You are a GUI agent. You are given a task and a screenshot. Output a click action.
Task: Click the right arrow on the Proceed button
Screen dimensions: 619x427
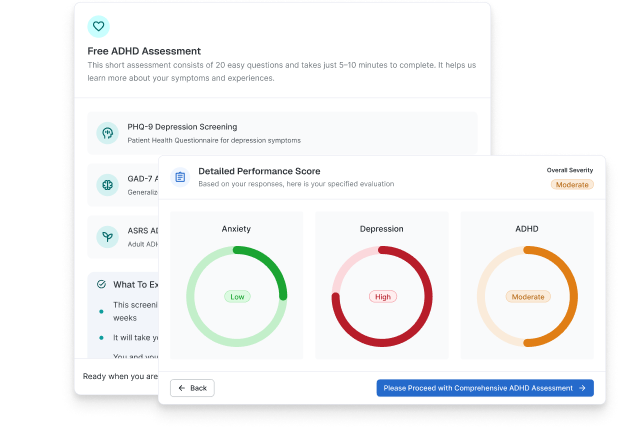582,388
